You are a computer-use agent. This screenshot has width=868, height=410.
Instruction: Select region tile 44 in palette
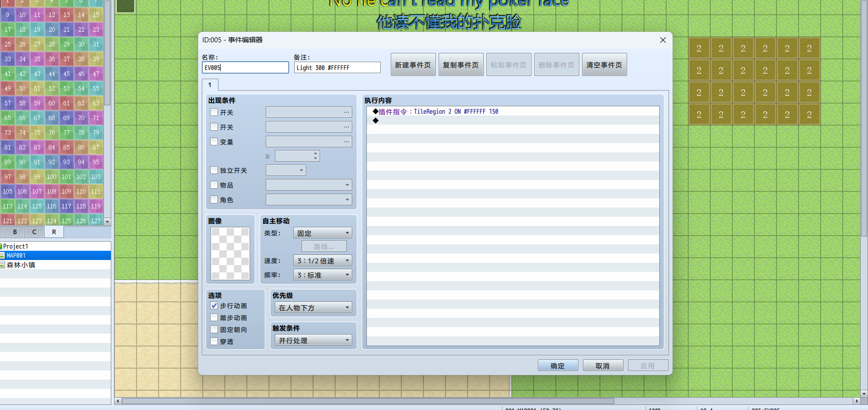click(51, 74)
